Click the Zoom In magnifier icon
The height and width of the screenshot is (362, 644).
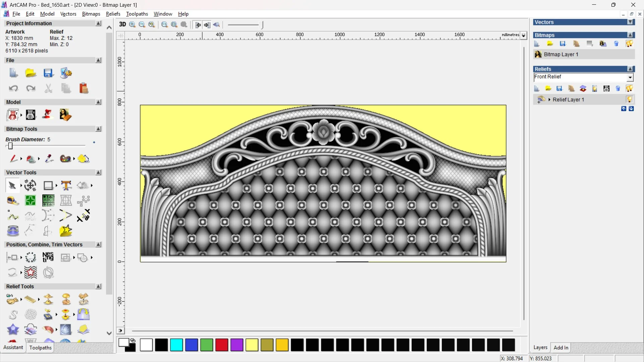tap(132, 24)
